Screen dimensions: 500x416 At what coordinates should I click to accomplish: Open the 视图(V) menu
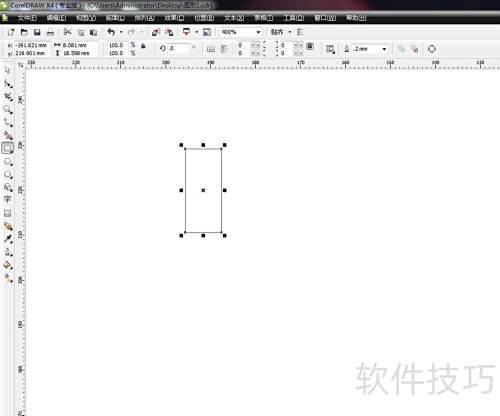click(x=86, y=18)
